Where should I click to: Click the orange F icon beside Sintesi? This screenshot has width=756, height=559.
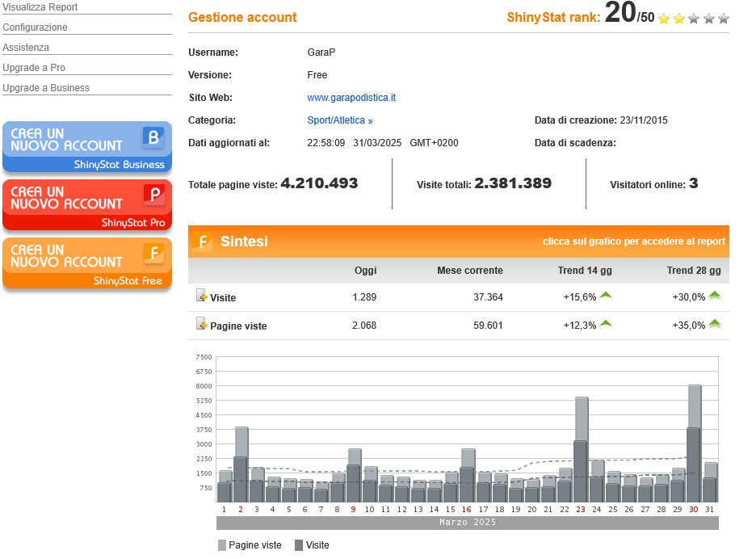tap(203, 242)
